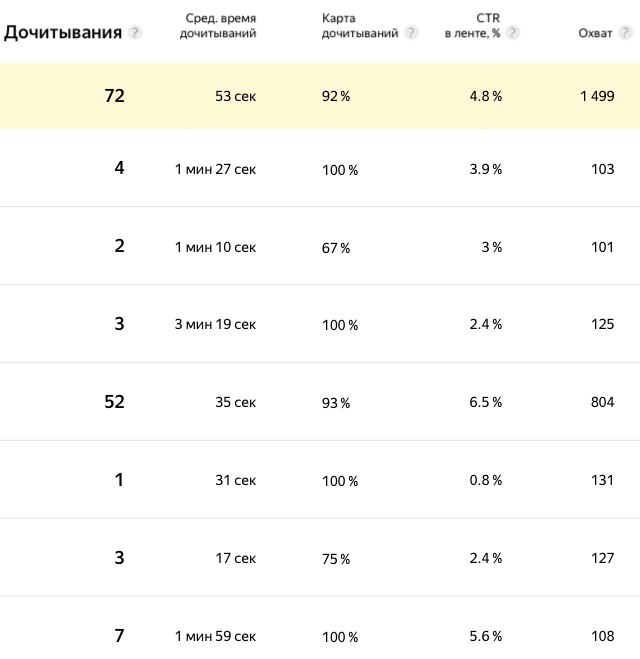
Task: Sort by Сред. время дочитываний header
Action: point(218,26)
